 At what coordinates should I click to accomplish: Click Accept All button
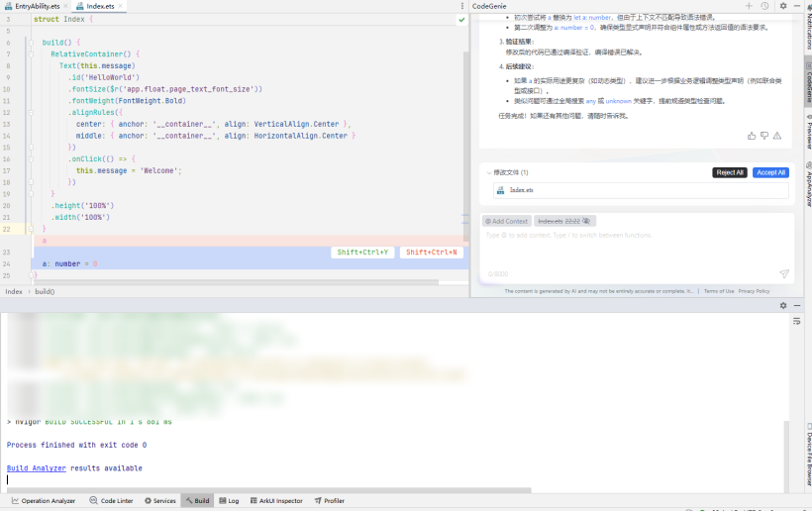[x=770, y=172]
